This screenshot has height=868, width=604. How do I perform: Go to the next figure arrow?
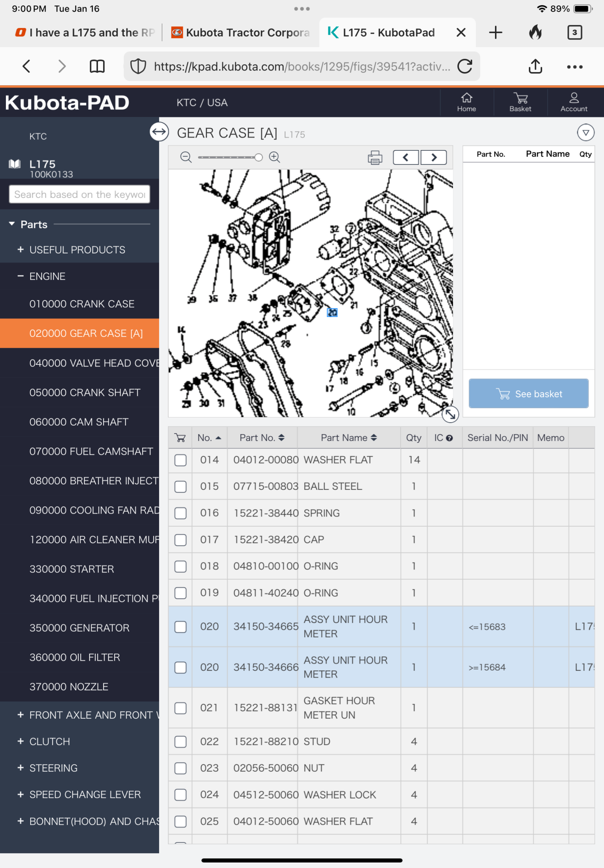(x=433, y=157)
